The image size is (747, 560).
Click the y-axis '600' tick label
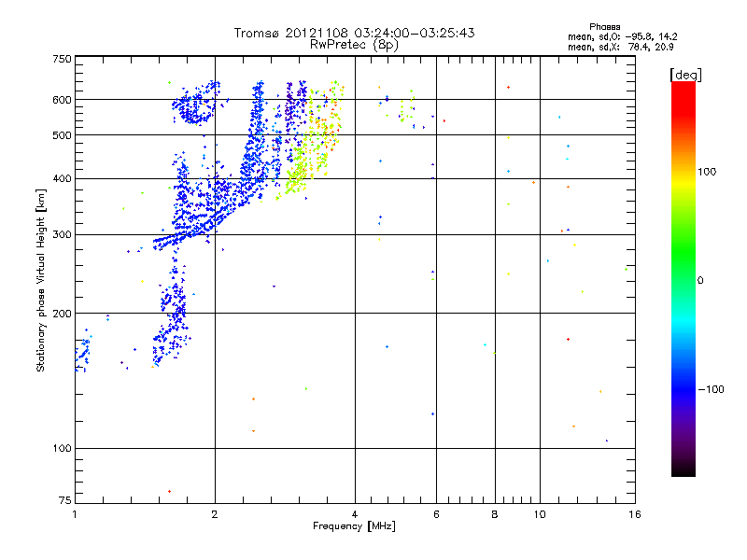pos(62,100)
